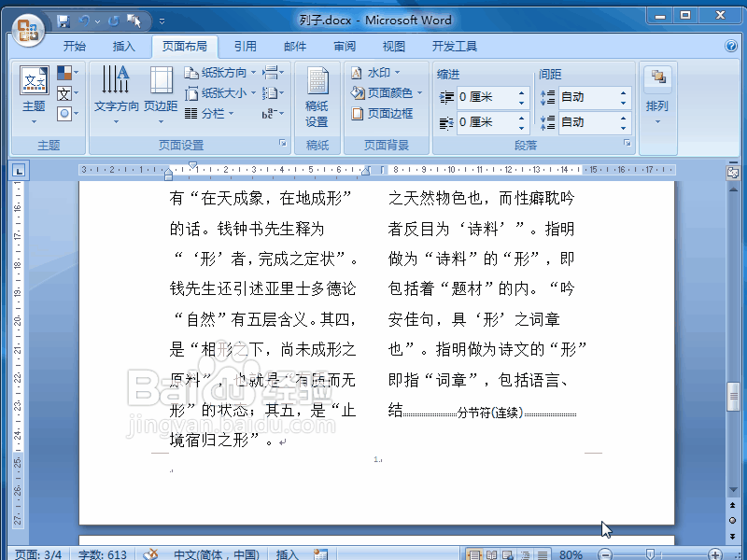
Task: Open 稿纸设置 manuscript paper settings
Action: tap(317, 97)
